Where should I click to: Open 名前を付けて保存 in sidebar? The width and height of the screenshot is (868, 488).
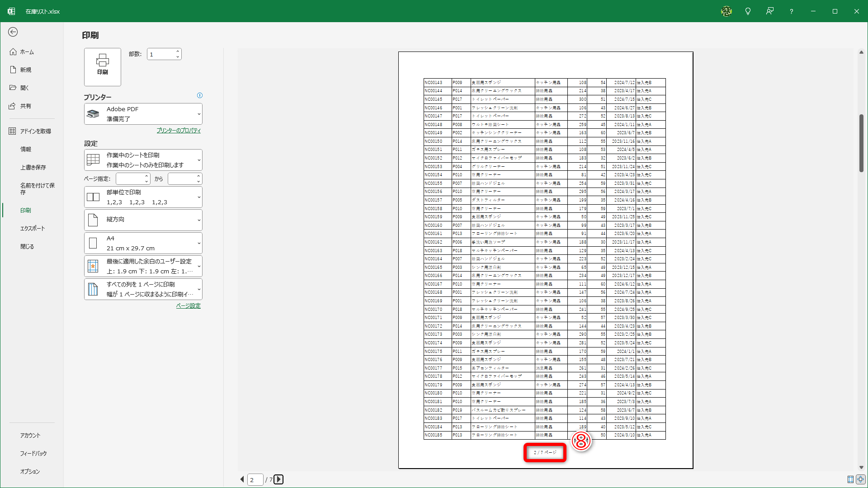tap(37, 188)
